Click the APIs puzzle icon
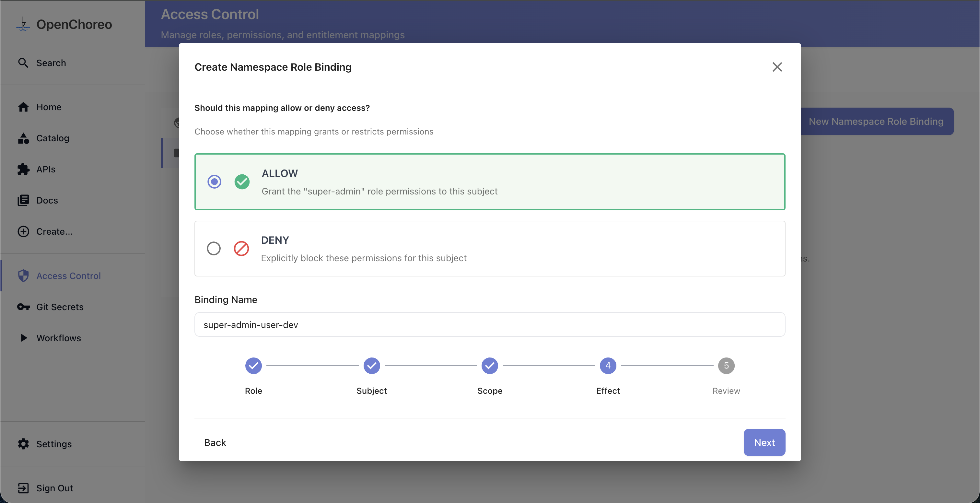This screenshot has width=980, height=503. [x=23, y=169]
